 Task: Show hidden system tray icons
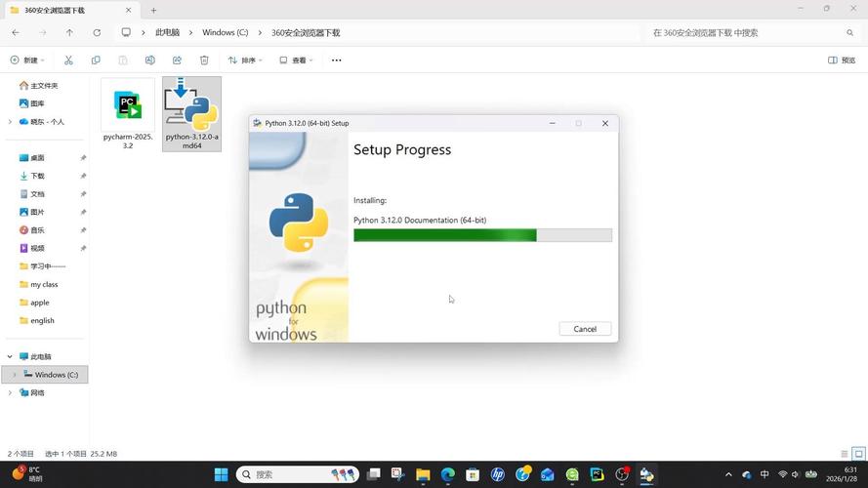click(x=728, y=474)
